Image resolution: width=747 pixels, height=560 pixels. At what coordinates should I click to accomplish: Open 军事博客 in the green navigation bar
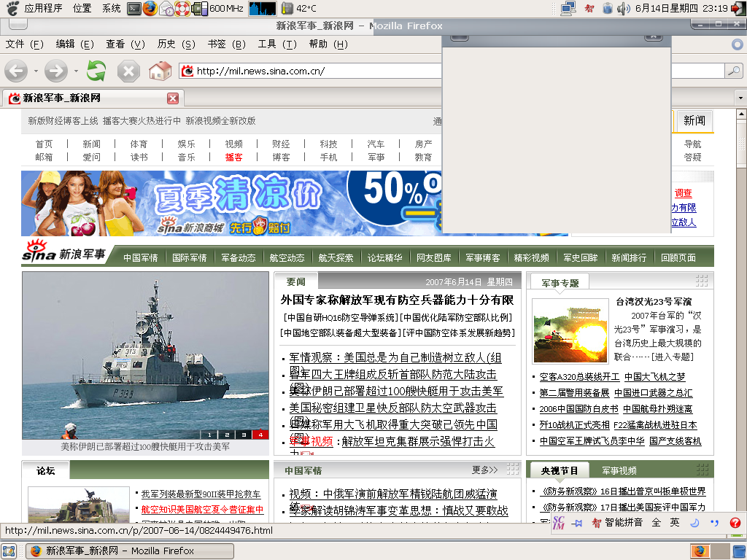483,257
